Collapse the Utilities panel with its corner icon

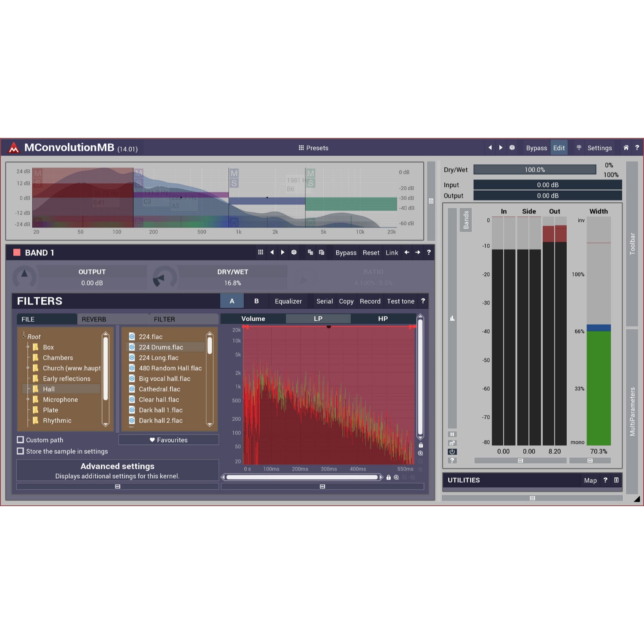[x=617, y=480]
